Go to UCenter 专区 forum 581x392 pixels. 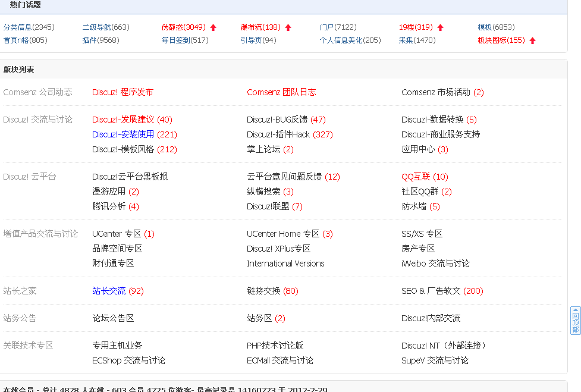[x=117, y=233]
